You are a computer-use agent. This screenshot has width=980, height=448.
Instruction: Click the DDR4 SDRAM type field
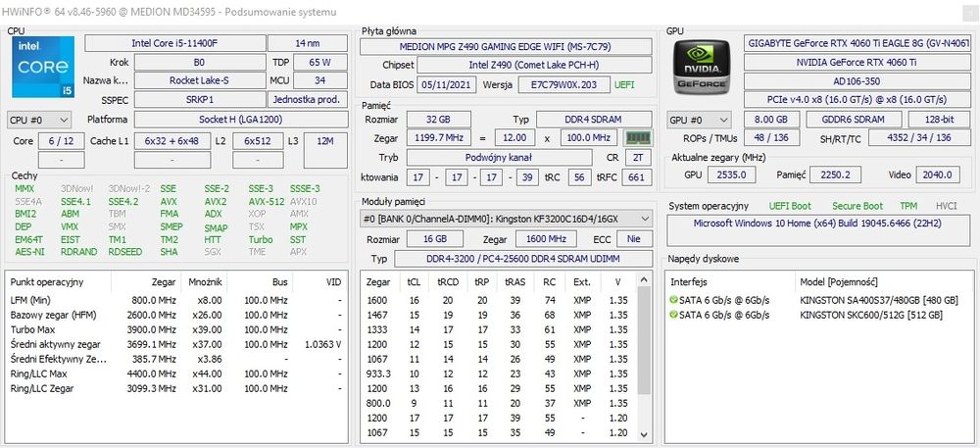pyautogui.click(x=594, y=120)
